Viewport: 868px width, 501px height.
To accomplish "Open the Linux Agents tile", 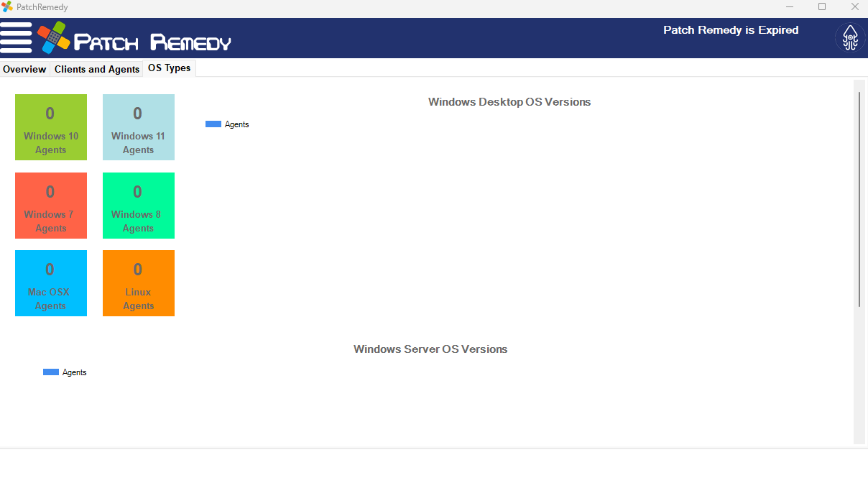I will click(x=139, y=283).
